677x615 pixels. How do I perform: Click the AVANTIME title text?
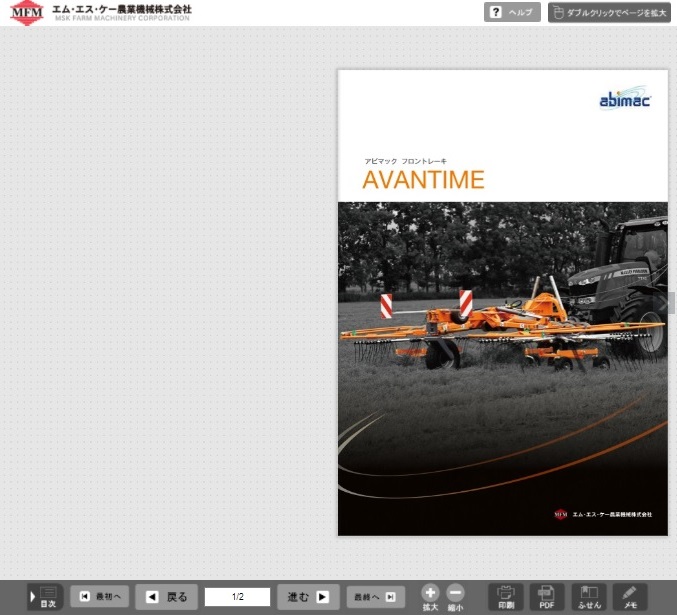coord(423,180)
